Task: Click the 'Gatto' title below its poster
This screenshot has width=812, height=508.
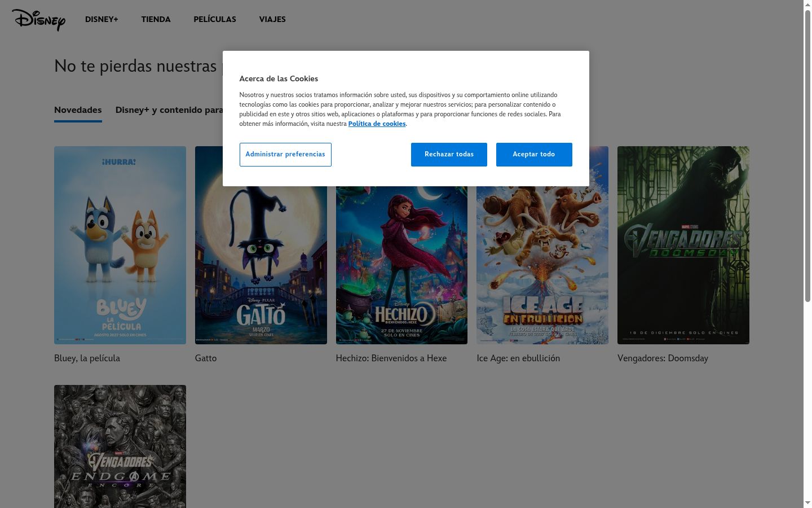Action: (206, 358)
